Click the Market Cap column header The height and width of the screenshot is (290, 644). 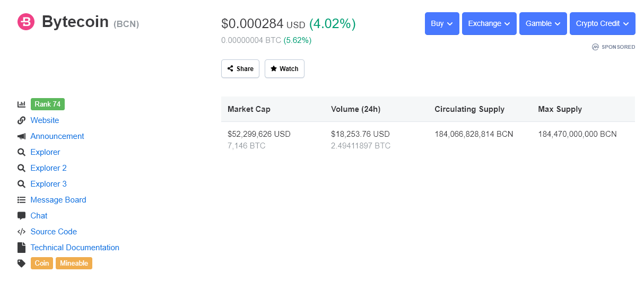249,109
